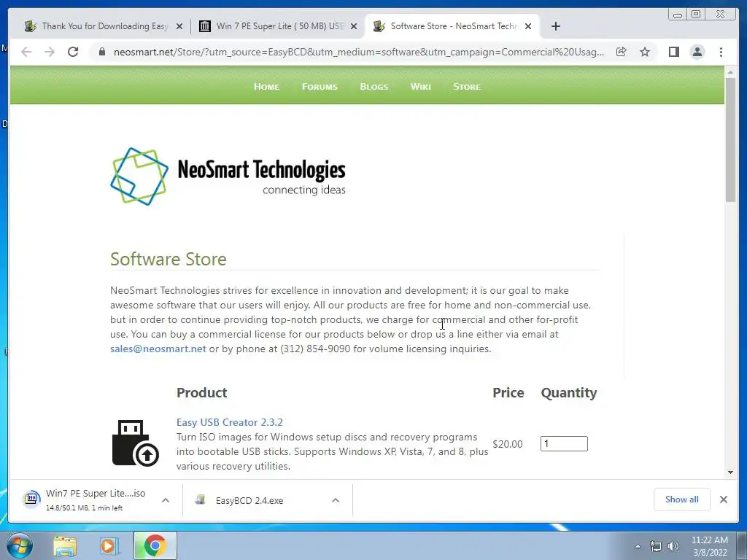Reload the current page
This screenshot has height=560, width=747.
tap(73, 52)
